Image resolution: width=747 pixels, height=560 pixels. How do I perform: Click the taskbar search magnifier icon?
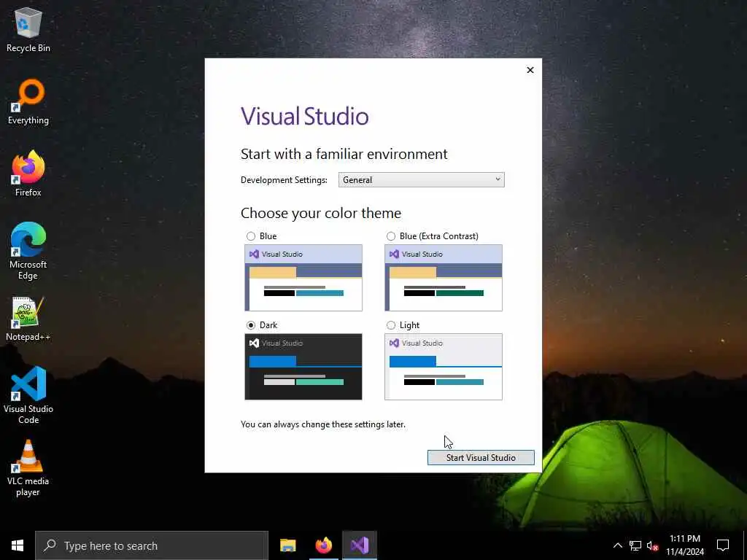tap(50, 545)
